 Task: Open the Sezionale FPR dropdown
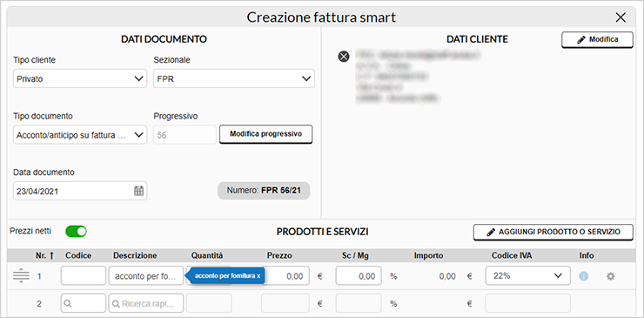coord(234,78)
